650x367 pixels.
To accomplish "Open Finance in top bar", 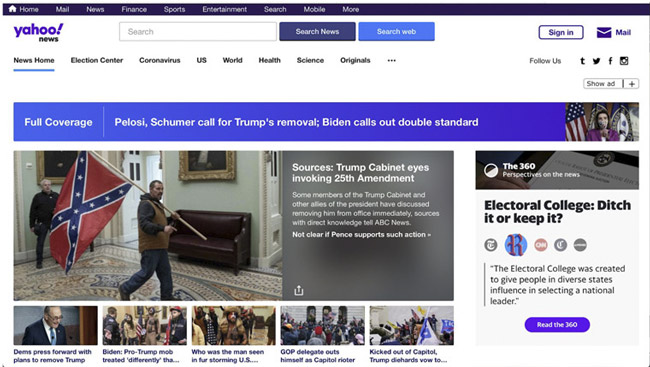I will coord(134,9).
